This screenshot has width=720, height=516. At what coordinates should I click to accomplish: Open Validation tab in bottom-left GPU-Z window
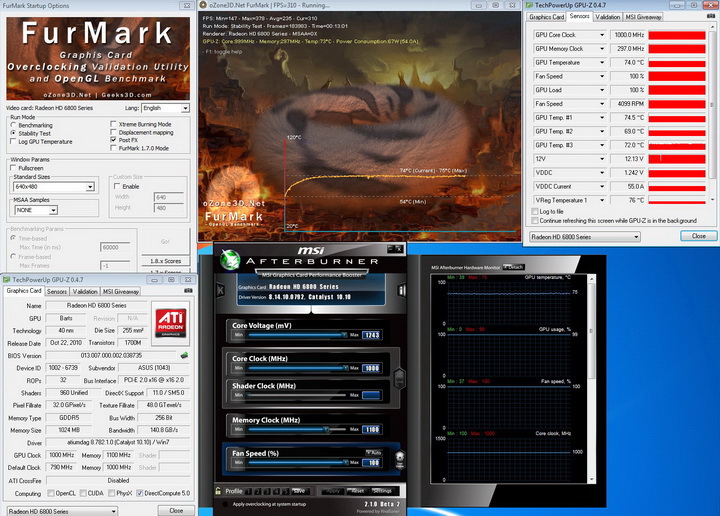(85, 292)
